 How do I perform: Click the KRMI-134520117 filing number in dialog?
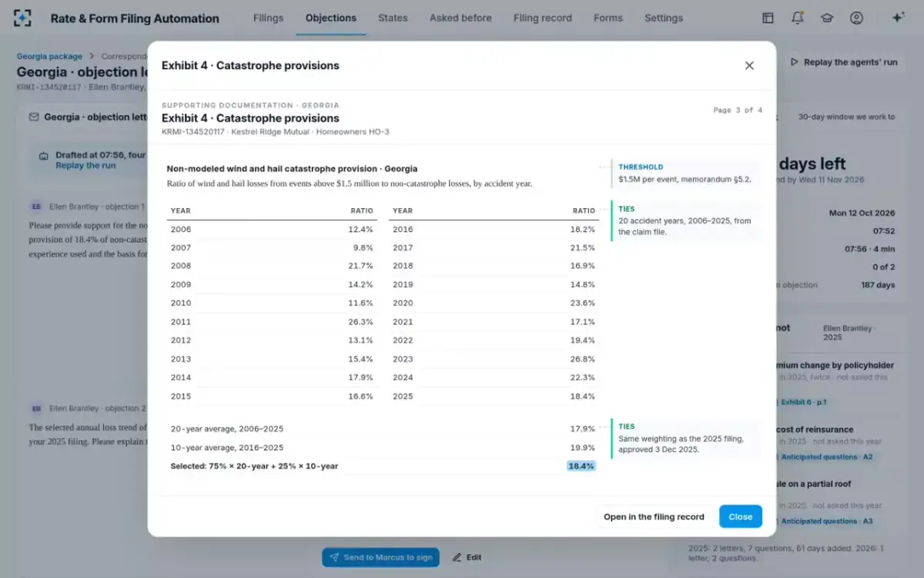click(x=193, y=132)
